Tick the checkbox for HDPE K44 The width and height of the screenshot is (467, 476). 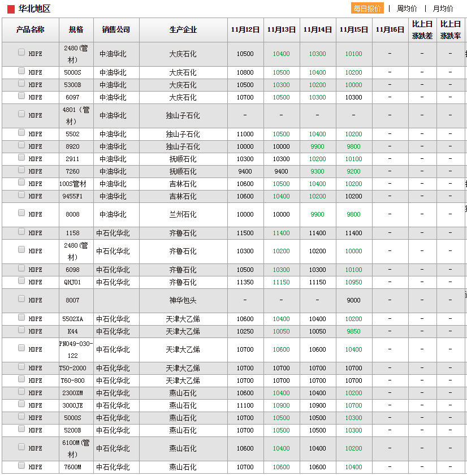tap(21, 330)
